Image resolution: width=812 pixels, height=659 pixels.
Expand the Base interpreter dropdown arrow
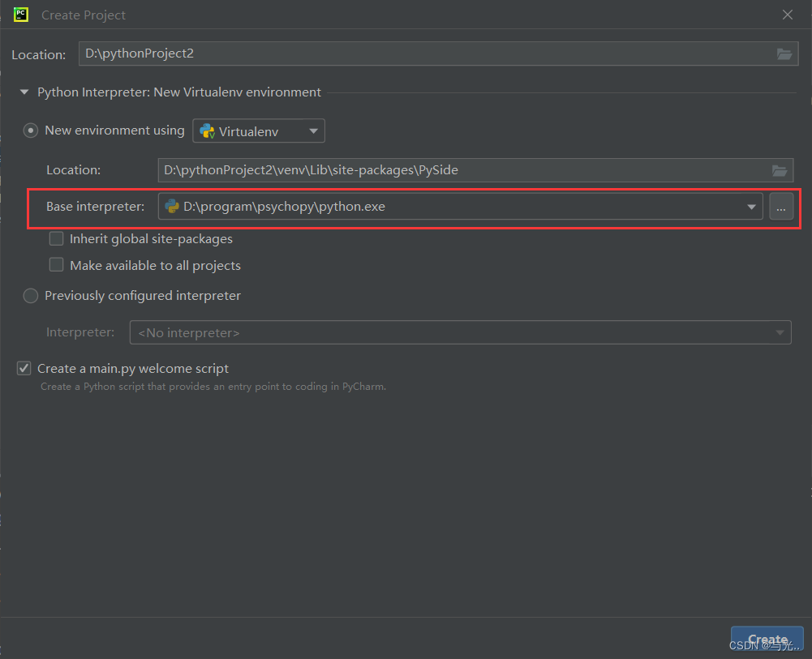[x=751, y=207]
